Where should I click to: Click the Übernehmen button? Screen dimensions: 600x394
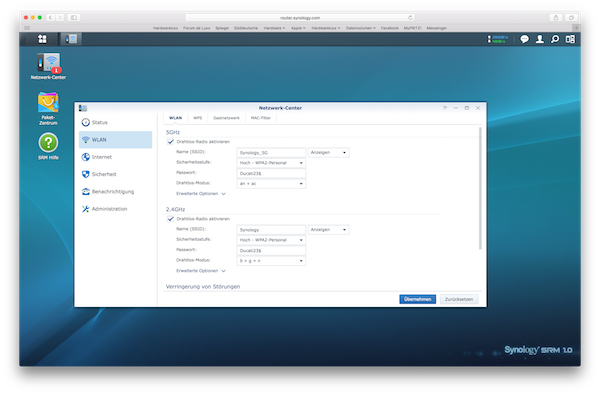pyautogui.click(x=417, y=299)
